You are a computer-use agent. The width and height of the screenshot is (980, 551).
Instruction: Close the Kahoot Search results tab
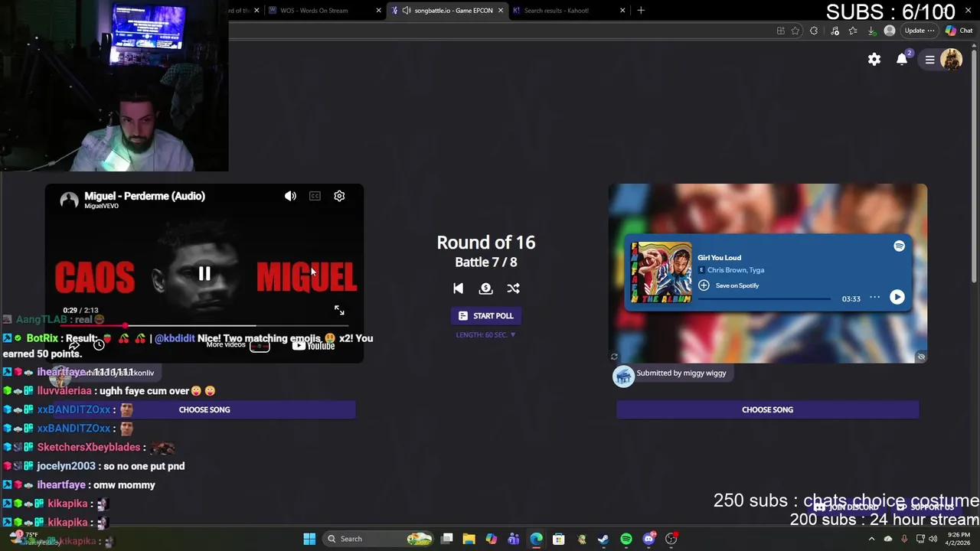pyautogui.click(x=622, y=11)
